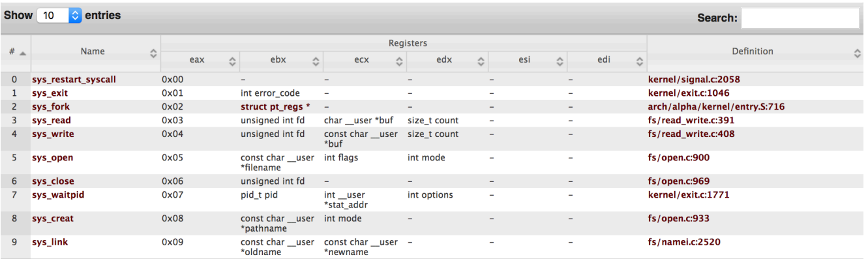Open fs/open.c:969 definition link
This screenshot has height=259, width=868.
pyautogui.click(x=679, y=181)
